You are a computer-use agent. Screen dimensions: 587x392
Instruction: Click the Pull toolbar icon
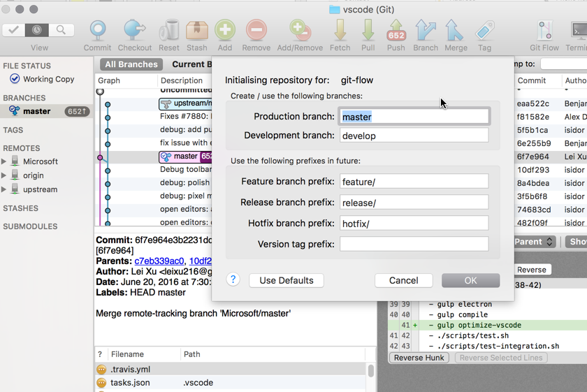[x=368, y=30]
